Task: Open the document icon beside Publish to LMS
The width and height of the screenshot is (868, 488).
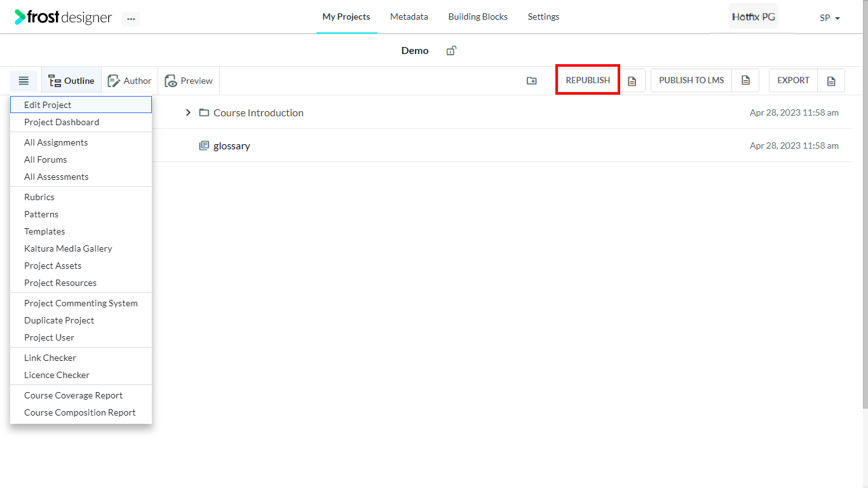Action: click(x=745, y=81)
